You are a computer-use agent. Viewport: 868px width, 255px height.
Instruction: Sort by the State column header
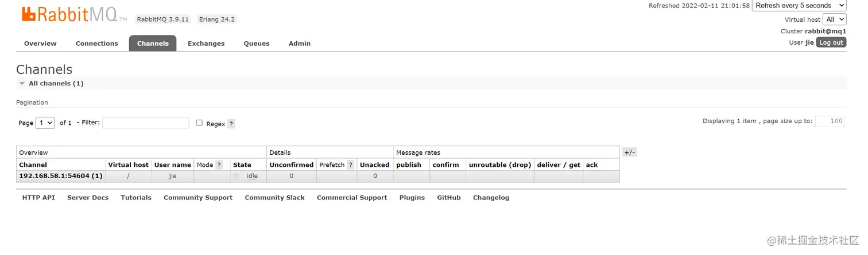[242, 165]
